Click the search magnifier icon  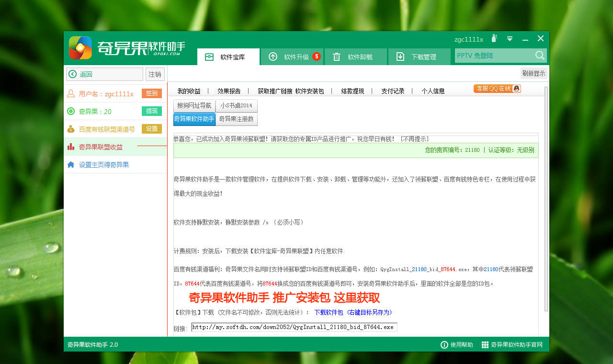click(x=540, y=56)
